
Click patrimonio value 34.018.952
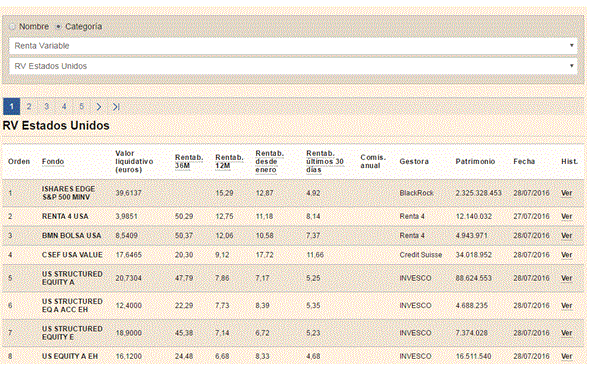474,255
